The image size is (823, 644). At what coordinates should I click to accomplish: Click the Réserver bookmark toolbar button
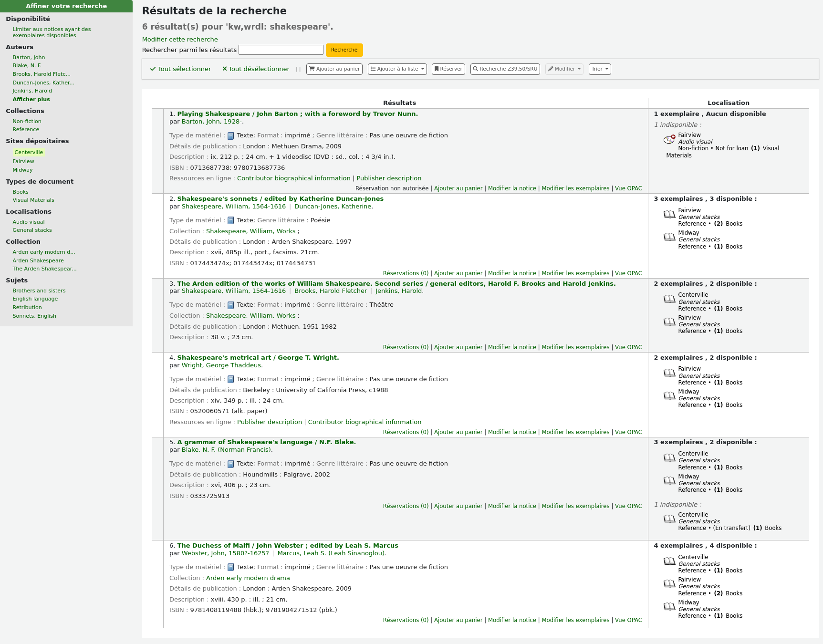(448, 69)
